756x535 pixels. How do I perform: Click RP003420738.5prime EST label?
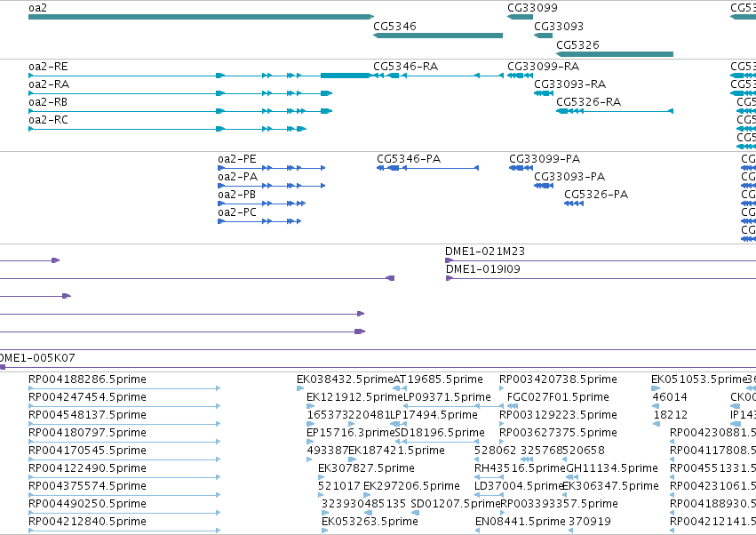[558, 379]
